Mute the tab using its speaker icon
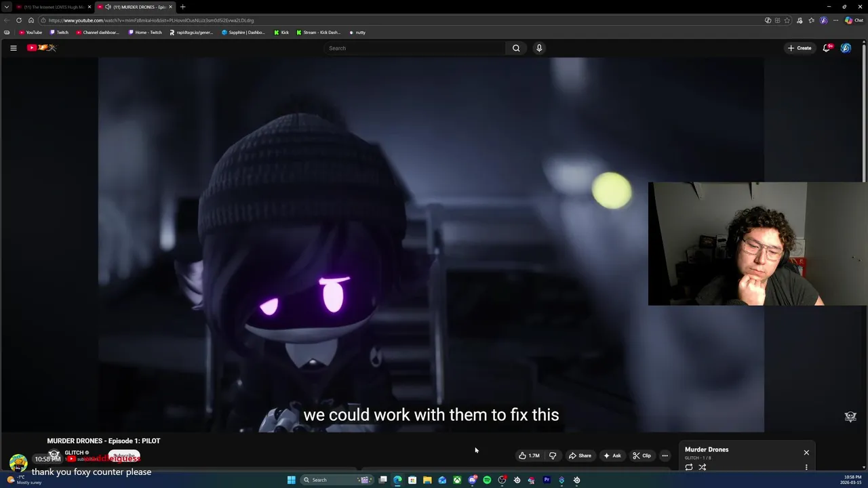Image resolution: width=868 pixels, height=488 pixels. pos(108,7)
